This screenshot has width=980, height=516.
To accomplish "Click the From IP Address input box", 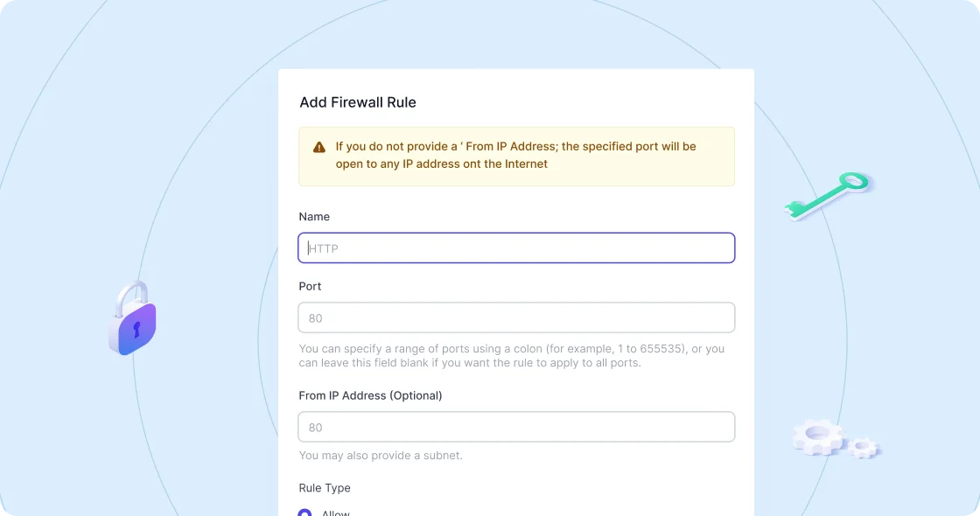I will click(516, 427).
